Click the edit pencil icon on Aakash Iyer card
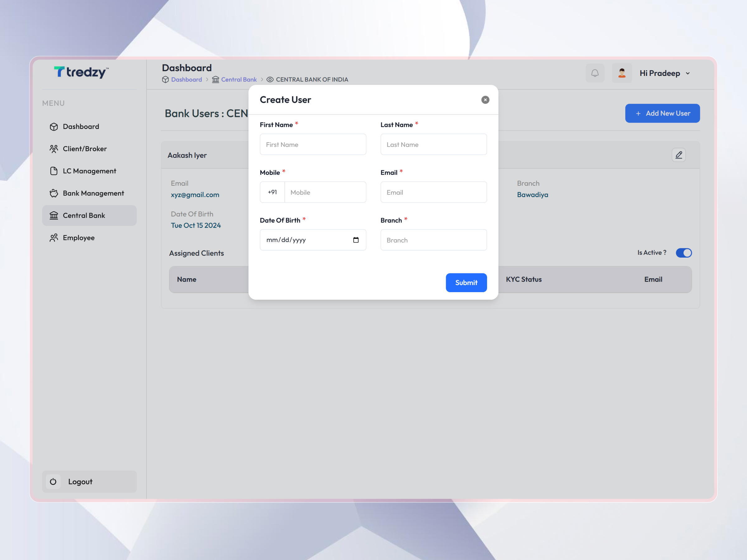Screen dimensions: 747x560 pyautogui.click(x=679, y=155)
